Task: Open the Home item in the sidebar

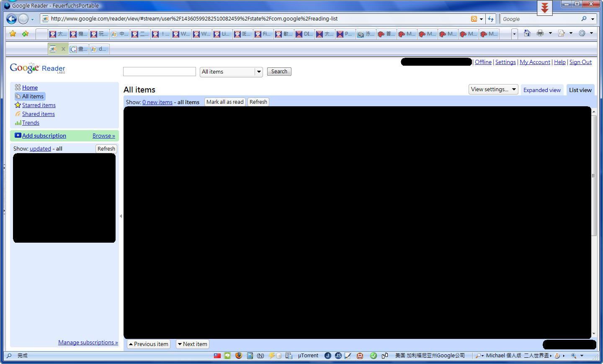Action: [30, 87]
